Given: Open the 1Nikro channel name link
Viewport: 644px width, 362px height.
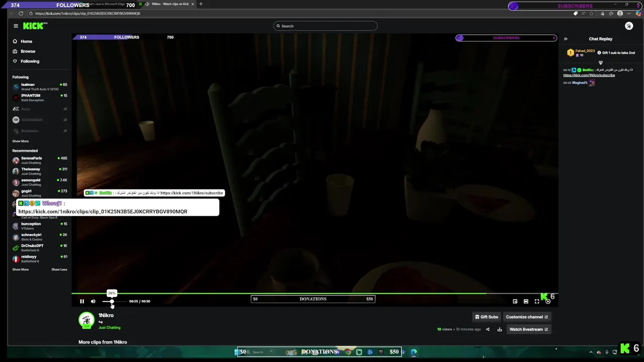Looking at the screenshot, I should pyautogui.click(x=106, y=315).
